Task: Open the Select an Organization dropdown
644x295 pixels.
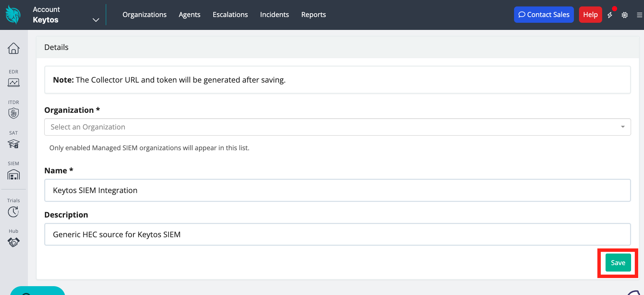Action: pyautogui.click(x=337, y=127)
